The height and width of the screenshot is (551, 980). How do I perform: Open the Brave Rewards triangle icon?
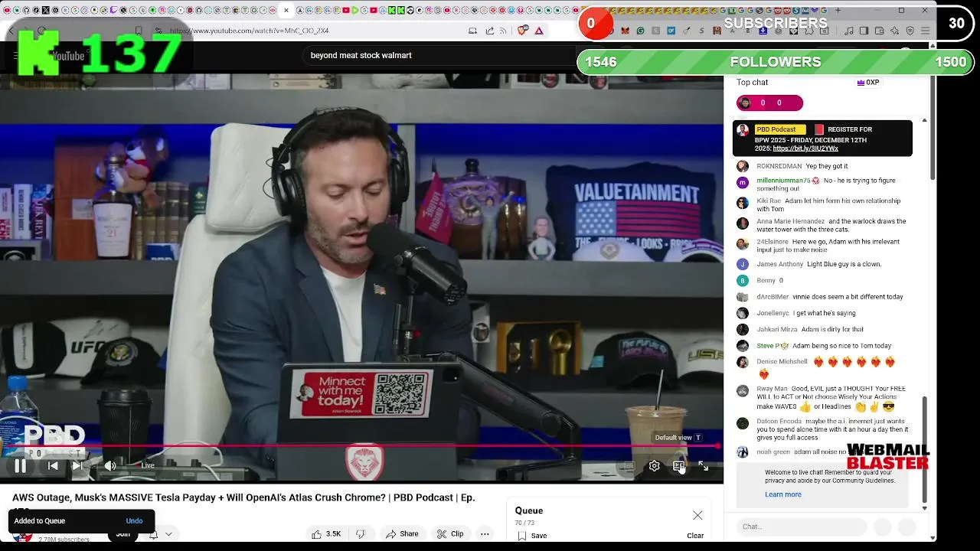tap(539, 31)
